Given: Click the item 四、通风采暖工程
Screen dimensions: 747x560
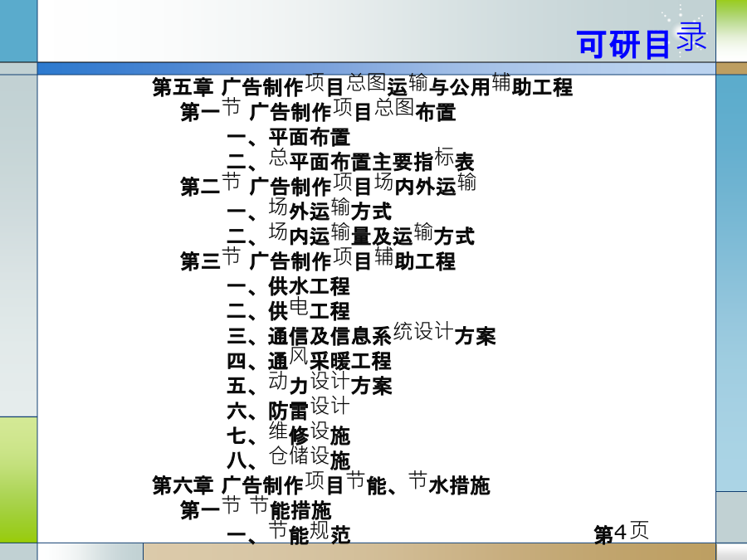Looking at the screenshot, I should coord(310,358).
